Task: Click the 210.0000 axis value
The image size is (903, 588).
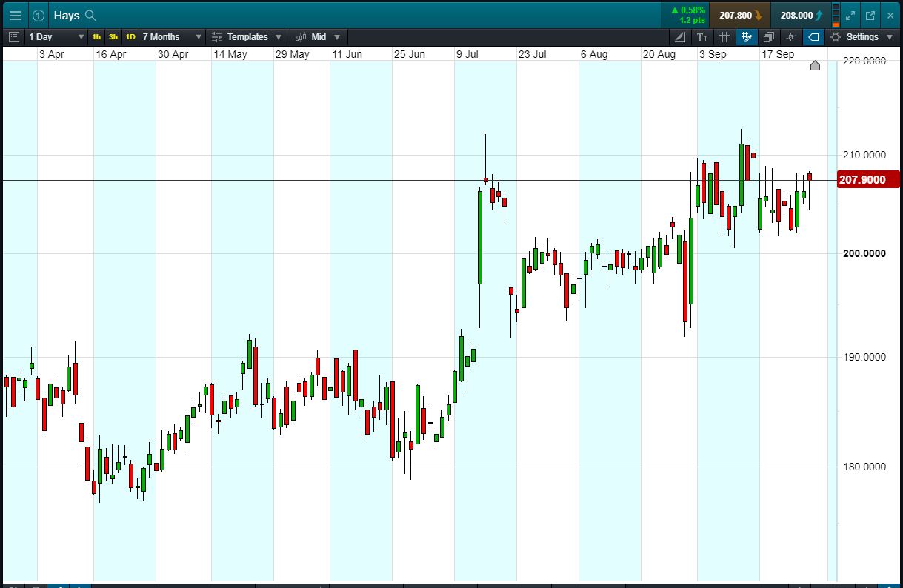Action: click(864, 155)
